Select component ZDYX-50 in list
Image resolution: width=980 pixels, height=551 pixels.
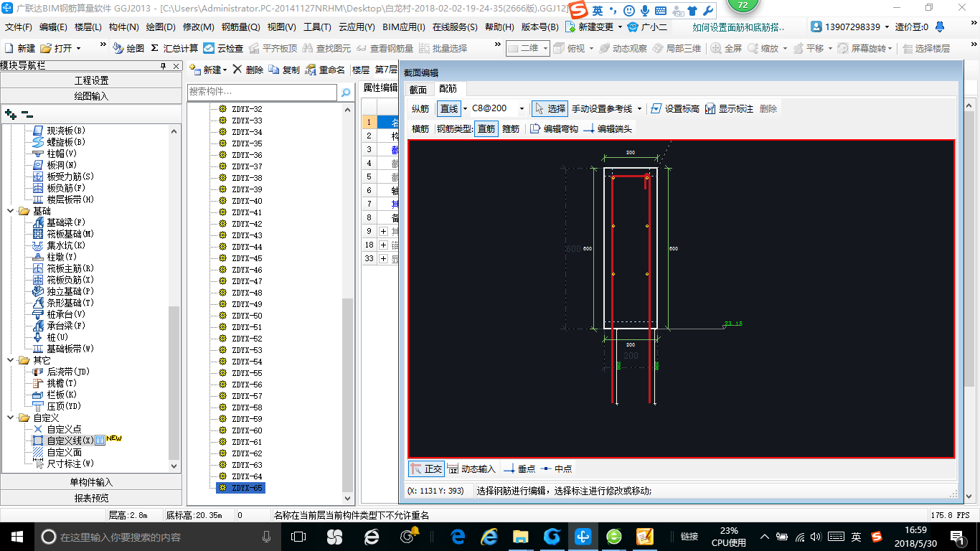click(246, 316)
